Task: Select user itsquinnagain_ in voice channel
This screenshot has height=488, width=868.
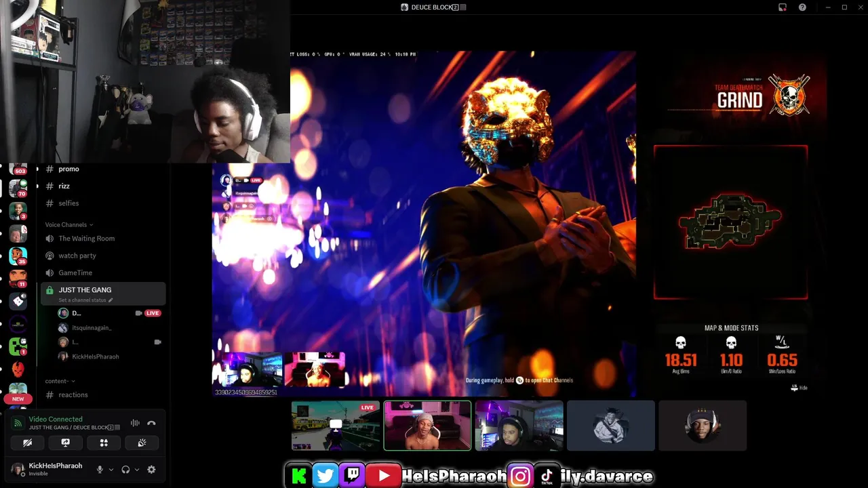Action: tap(92, 327)
